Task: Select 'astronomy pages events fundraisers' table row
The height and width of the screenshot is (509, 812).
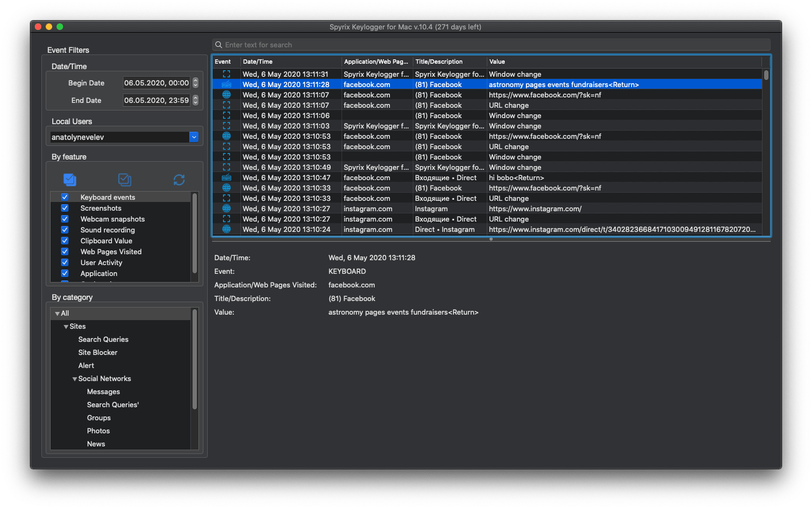Action: 487,84
